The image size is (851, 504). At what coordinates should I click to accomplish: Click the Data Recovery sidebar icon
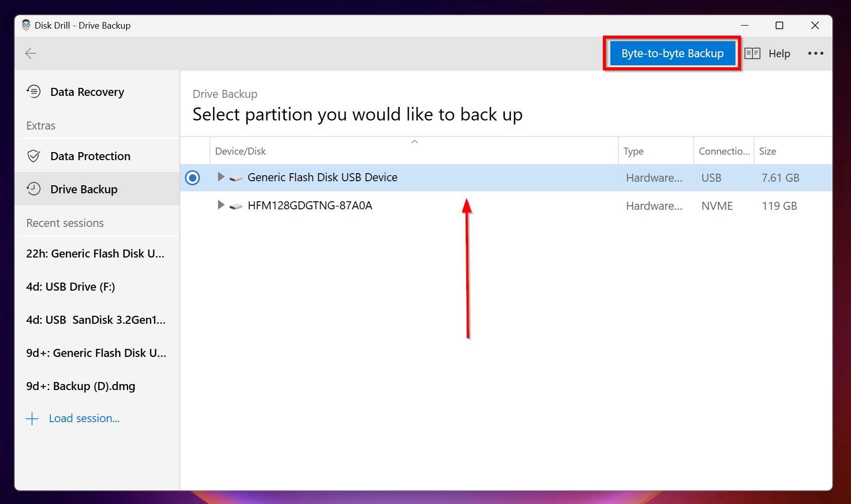tap(34, 91)
